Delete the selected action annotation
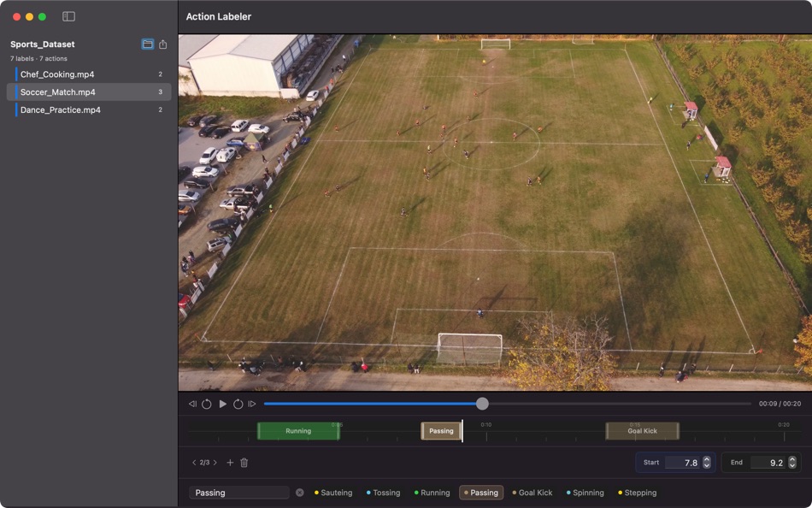 point(244,463)
